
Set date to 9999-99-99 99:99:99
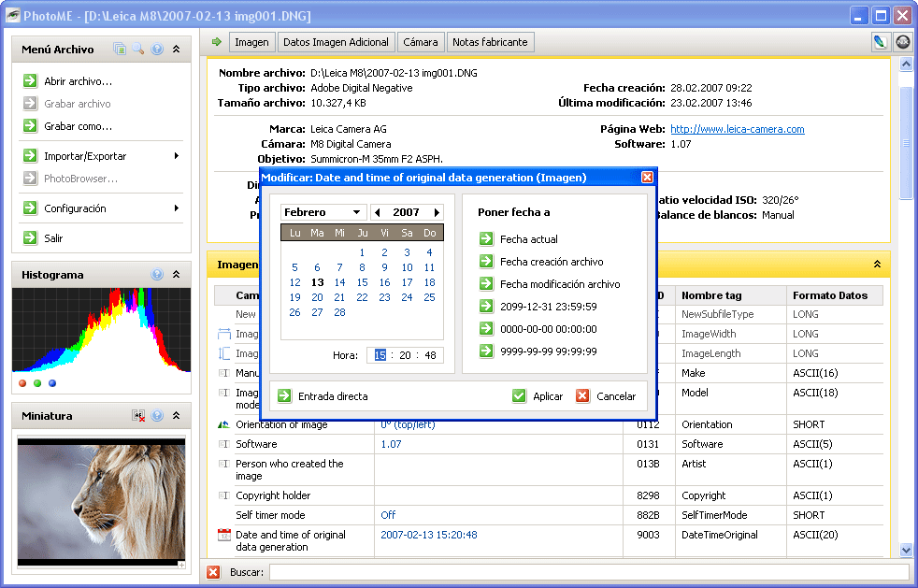[538, 351]
